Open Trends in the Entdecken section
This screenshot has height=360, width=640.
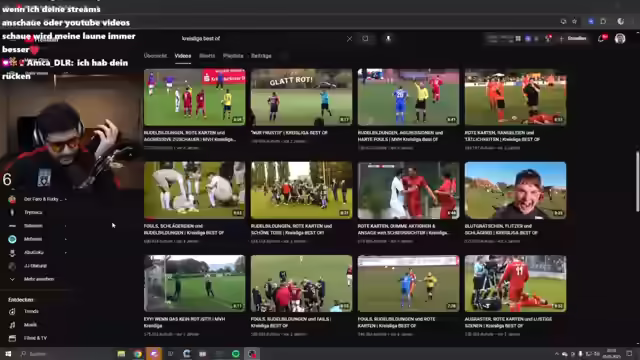(x=24, y=311)
